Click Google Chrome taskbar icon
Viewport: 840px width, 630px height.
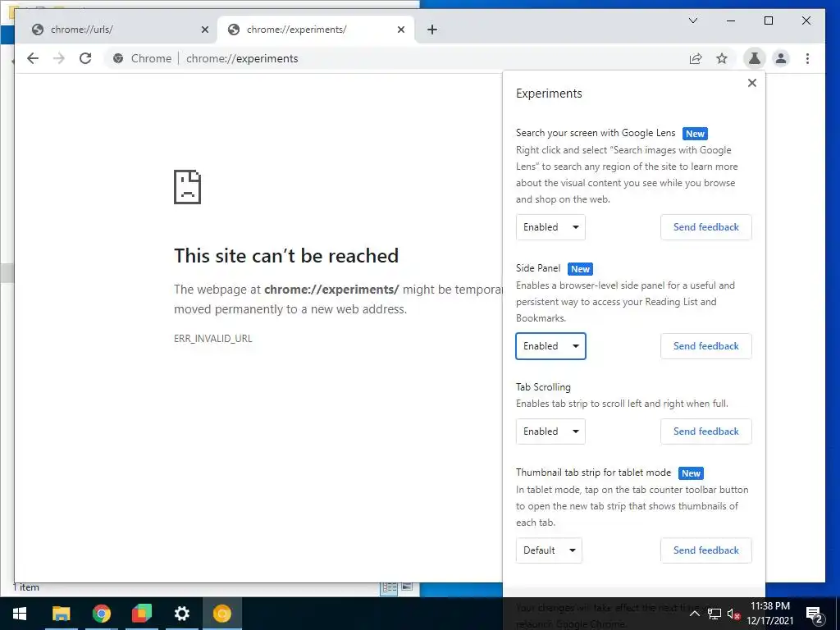tap(101, 614)
